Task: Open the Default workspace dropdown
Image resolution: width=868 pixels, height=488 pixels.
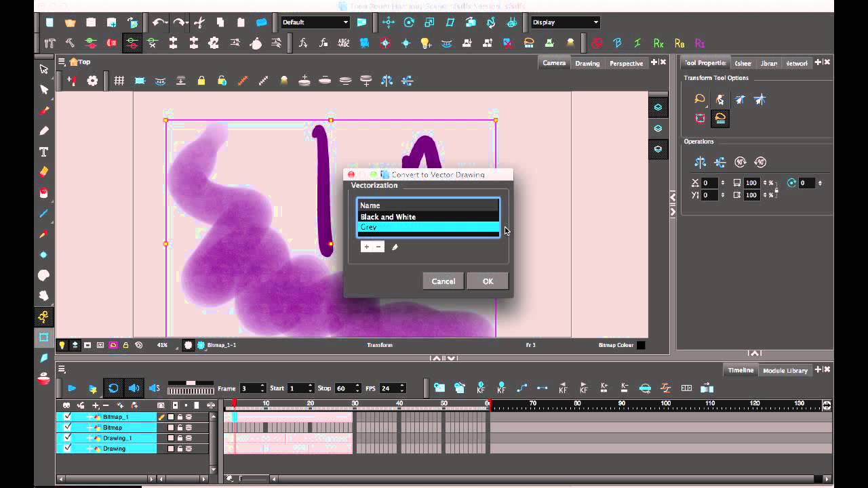Action: (x=315, y=22)
